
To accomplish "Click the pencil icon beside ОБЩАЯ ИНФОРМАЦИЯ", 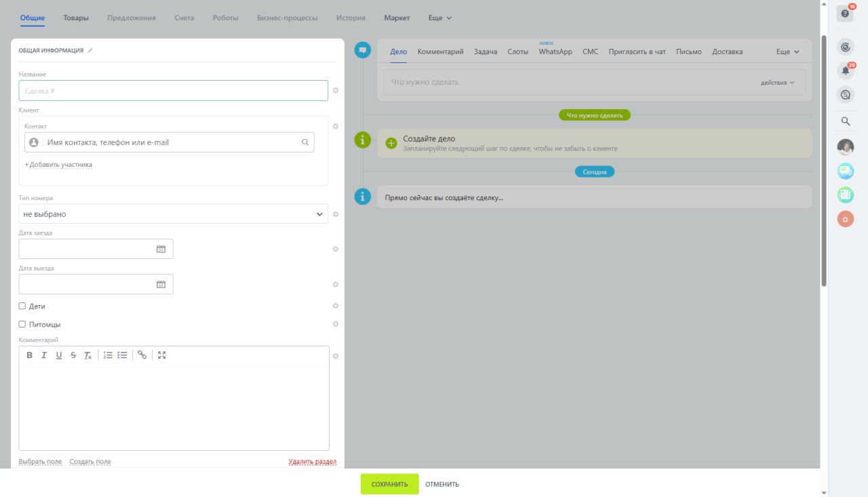I will pyautogui.click(x=90, y=50).
